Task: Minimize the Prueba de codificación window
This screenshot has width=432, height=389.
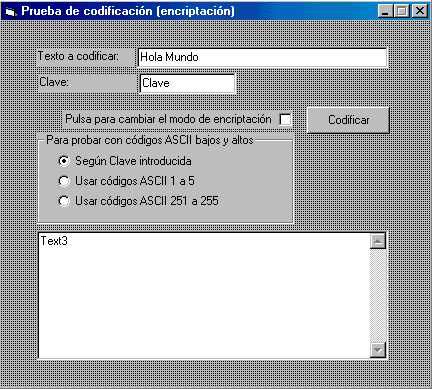Action: (385, 11)
